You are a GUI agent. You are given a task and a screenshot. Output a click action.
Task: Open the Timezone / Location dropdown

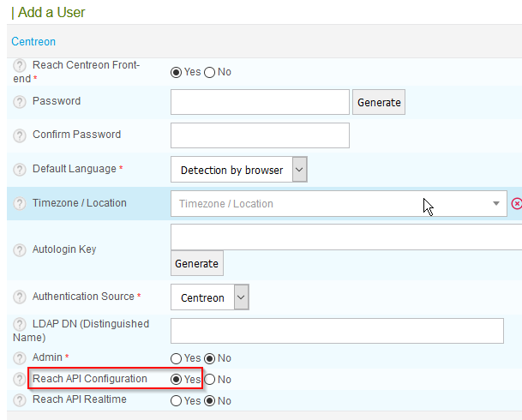[339, 203]
